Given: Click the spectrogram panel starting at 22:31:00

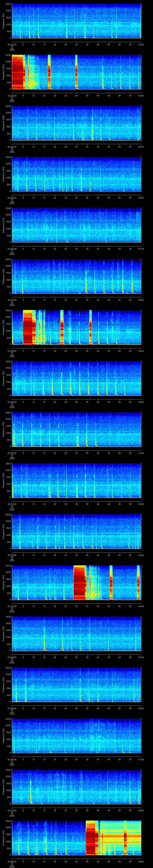Looking at the screenshot, I should click(x=77, y=481).
